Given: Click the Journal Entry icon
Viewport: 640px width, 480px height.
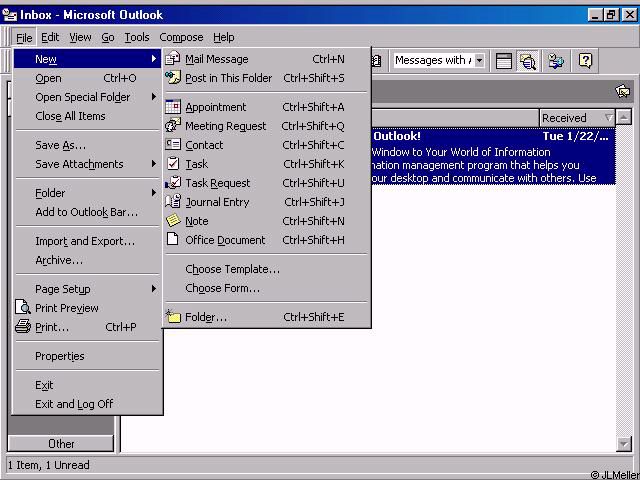Looking at the screenshot, I should (173, 202).
